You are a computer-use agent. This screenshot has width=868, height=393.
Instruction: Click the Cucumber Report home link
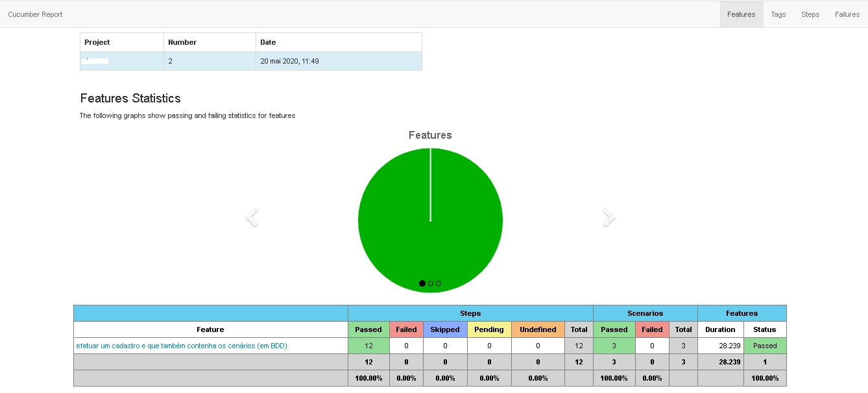click(35, 14)
